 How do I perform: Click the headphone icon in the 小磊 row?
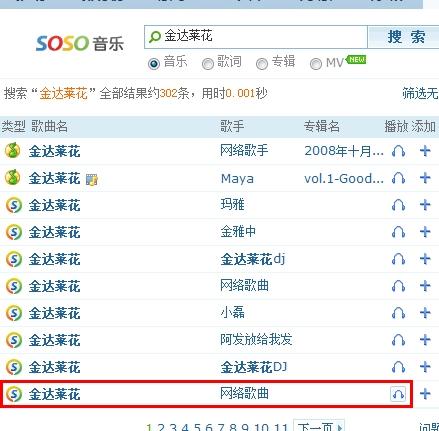pyautogui.click(x=398, y=313)
